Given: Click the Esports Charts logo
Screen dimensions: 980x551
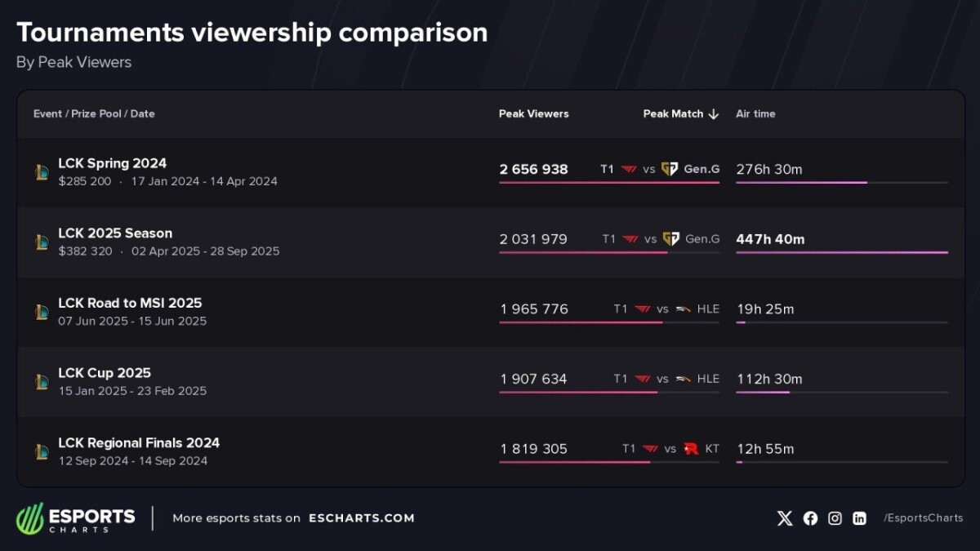Looking at the screenshot, I should click(x=76, y=518).
